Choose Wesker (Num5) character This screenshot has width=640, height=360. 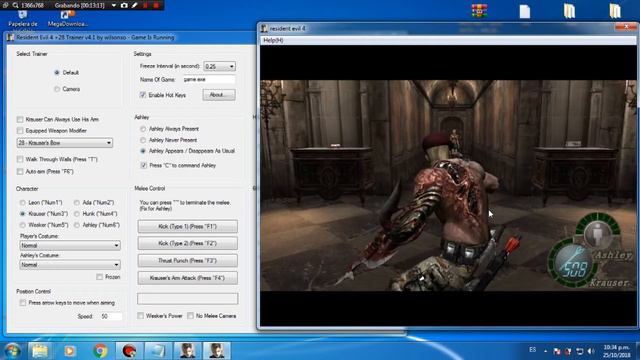pyautogui.click(x=22, y=225)
